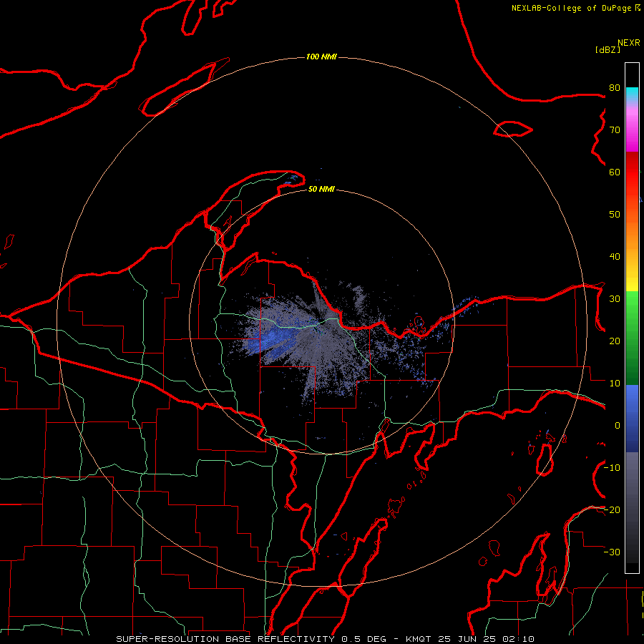
Task: Click the 80 value on the dBZ scale
Action: tap(615, 88)
